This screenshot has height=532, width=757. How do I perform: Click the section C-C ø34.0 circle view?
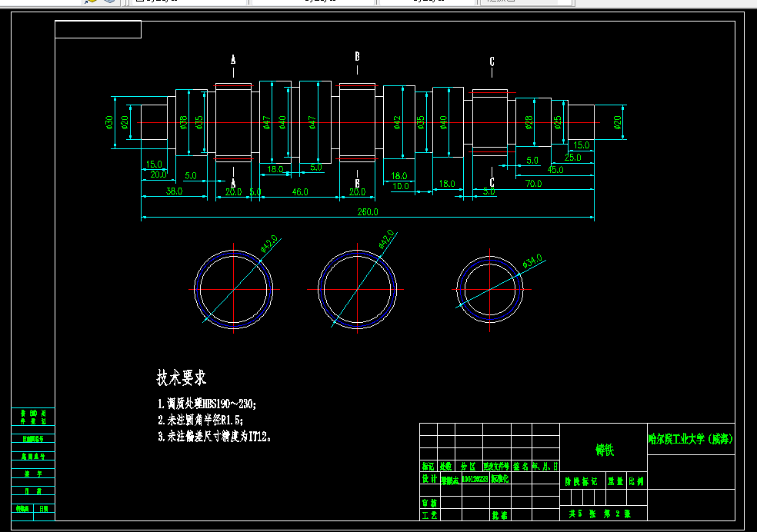(489, 289)
